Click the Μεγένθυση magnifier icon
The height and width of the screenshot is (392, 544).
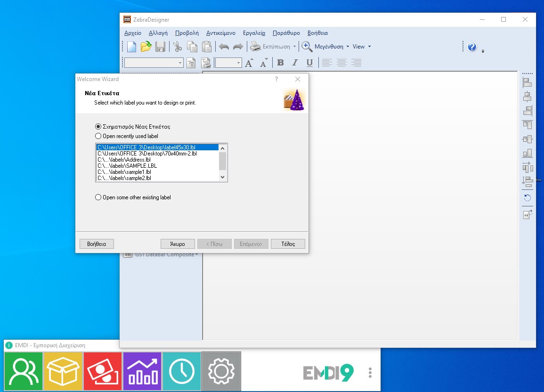[307, 47]
